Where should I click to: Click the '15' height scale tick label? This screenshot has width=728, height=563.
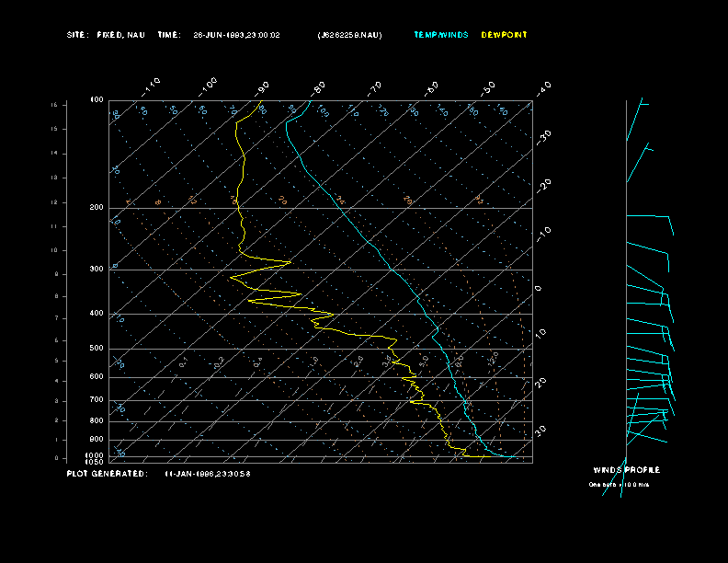tap(54, 129)
